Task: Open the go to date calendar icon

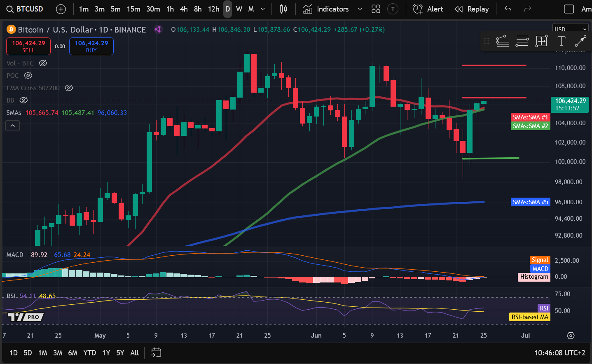Action: pos(156,353)
